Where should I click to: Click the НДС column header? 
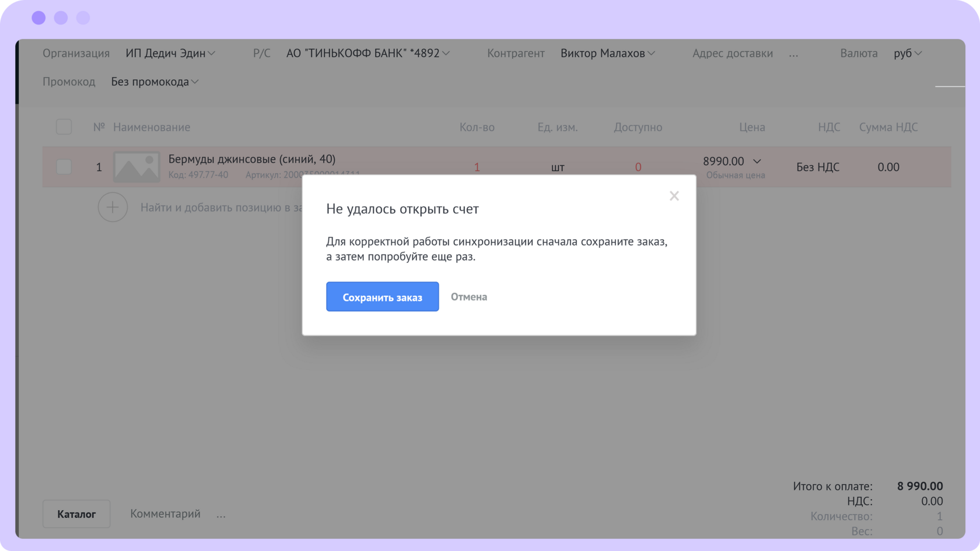coord(829,127)
